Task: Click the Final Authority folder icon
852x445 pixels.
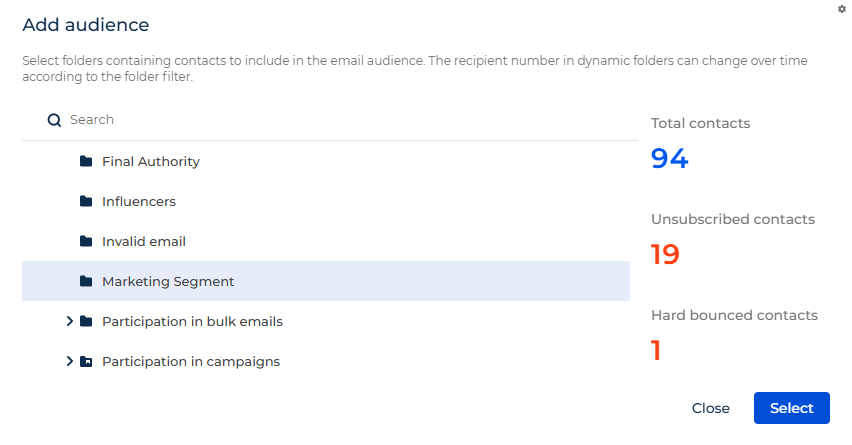Action: (86, 161)
